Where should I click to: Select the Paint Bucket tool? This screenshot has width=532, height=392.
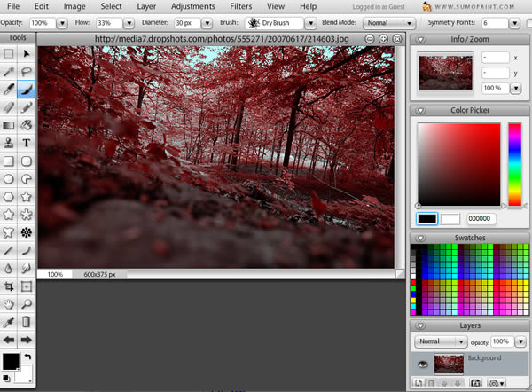pyautogui.click(x=26, y=125)
